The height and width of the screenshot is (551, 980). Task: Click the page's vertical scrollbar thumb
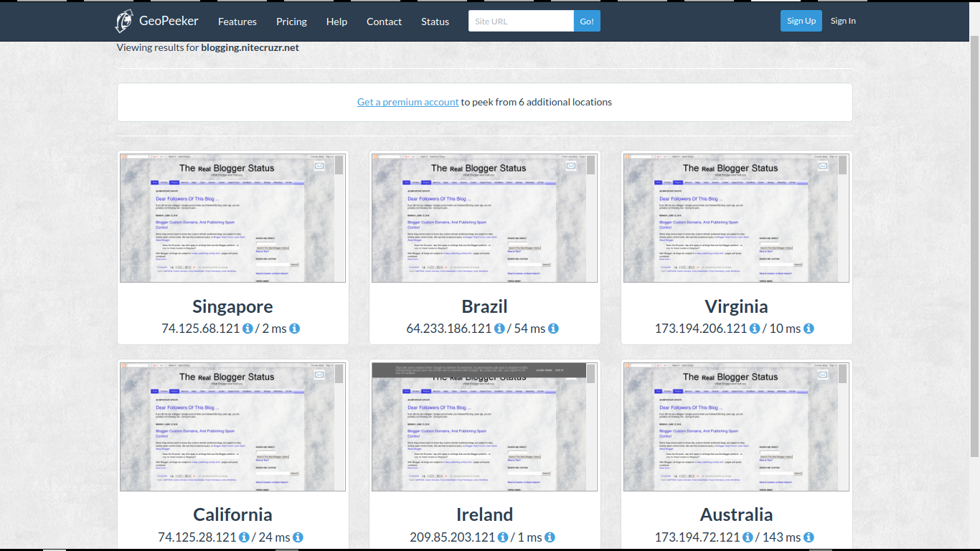click(x=974, y=248)
